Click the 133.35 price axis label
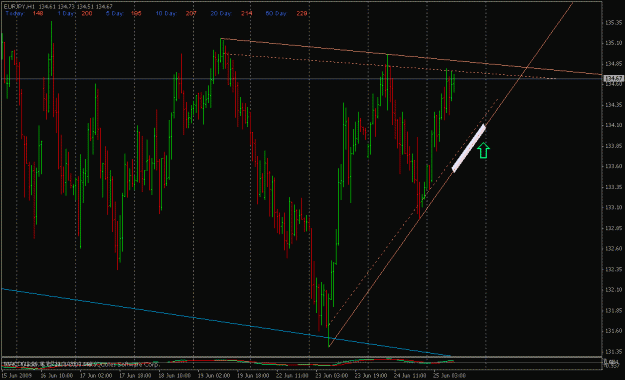 pyautogui.click(x=614, y=187)
